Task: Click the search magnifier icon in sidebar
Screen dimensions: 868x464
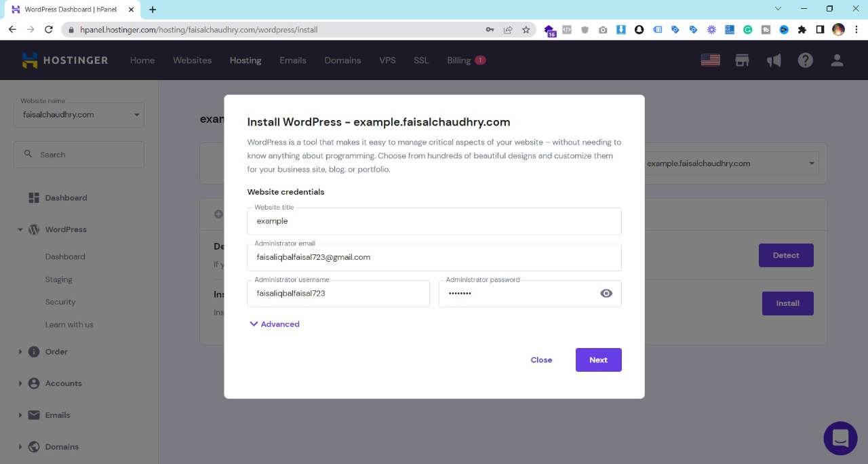Action: [x=28, y=154]
